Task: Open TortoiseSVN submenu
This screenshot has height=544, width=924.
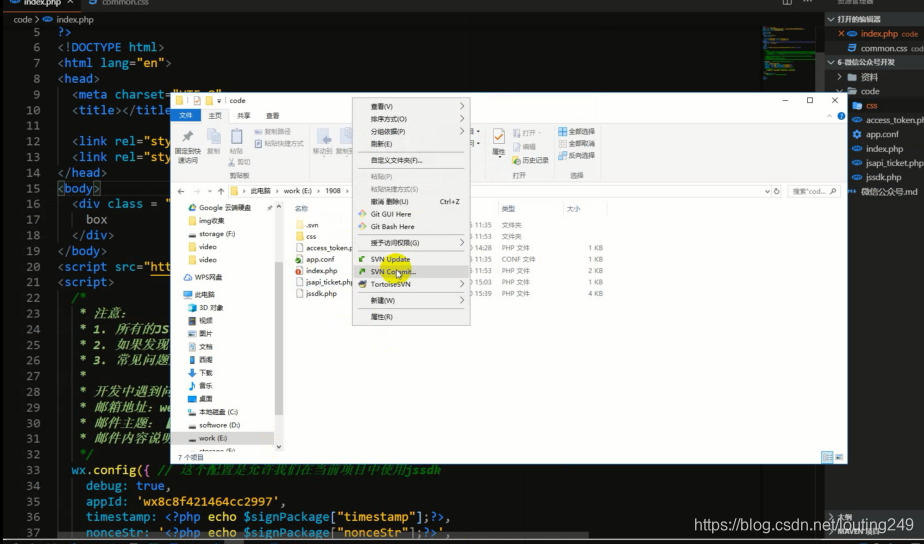Action: coord(411,284)
